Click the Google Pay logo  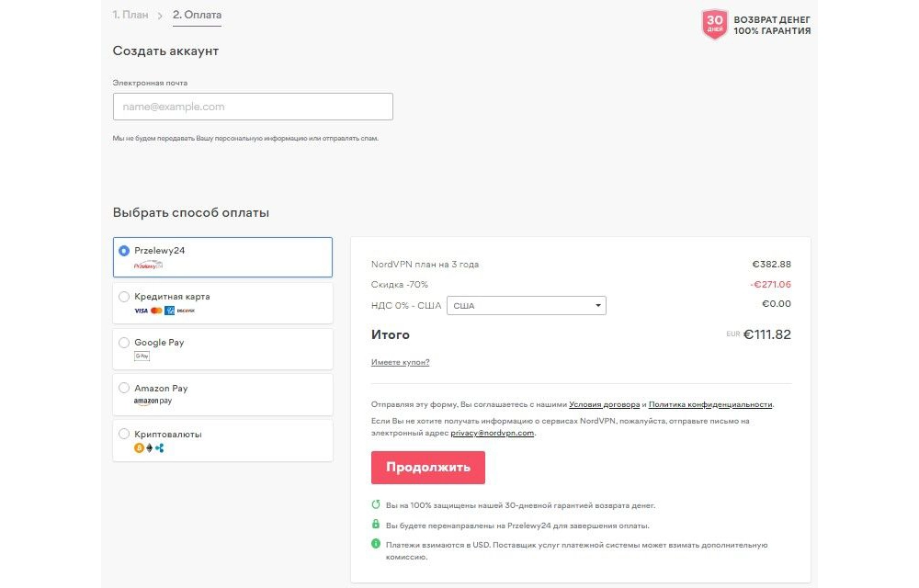click(142, 356)
